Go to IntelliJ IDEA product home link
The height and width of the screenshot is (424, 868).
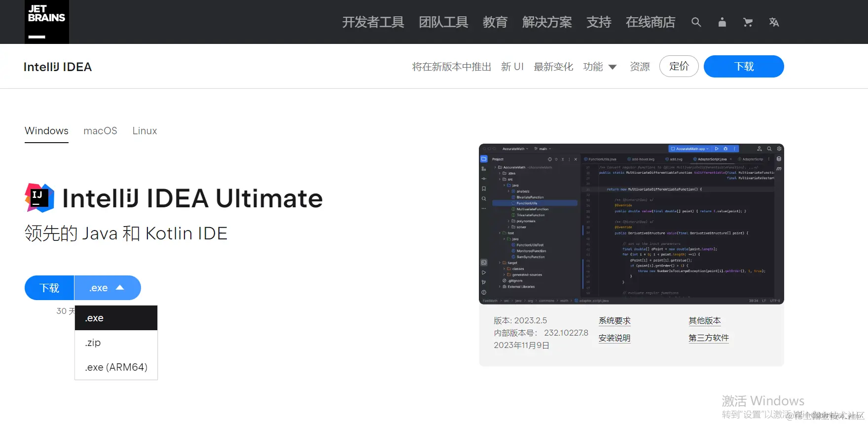(58, 67)
